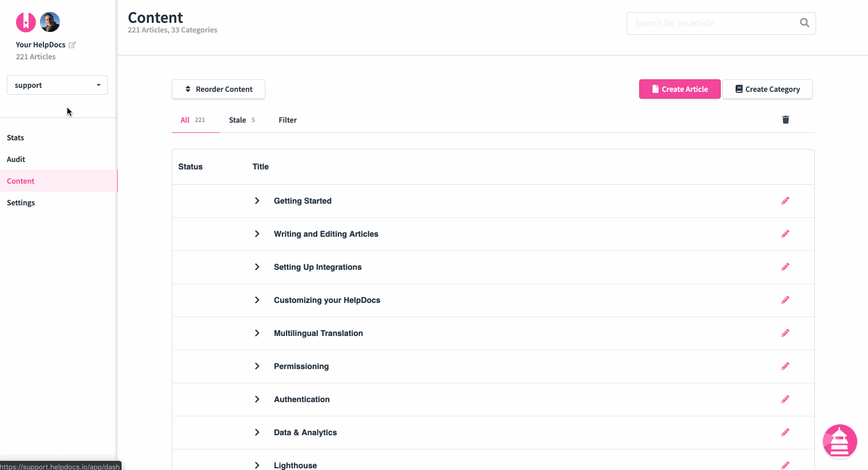The width and height of the screenshot is (868, 470).
Task: Click the Data & Analytics title
Action: [305, 432]
